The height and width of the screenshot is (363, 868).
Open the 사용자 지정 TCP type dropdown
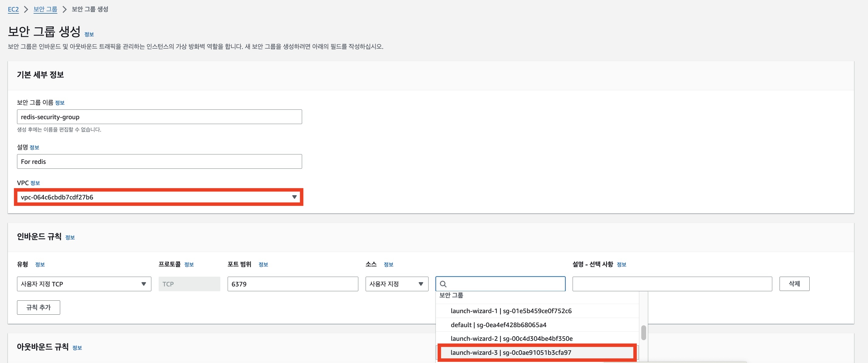[84, 284]
